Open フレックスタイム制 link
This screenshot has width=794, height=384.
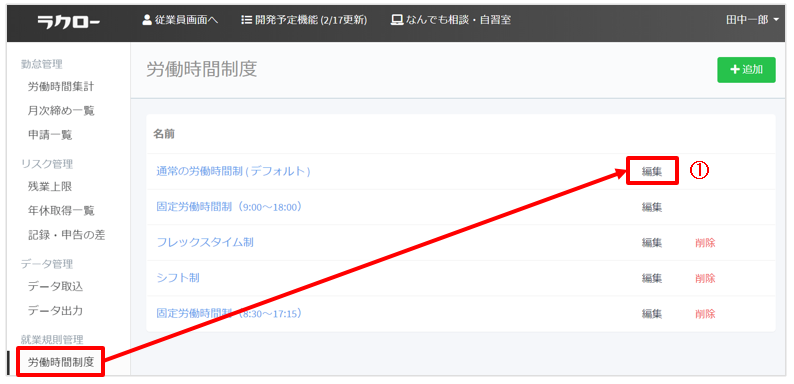pyautogui.click(x=205, y=243)
